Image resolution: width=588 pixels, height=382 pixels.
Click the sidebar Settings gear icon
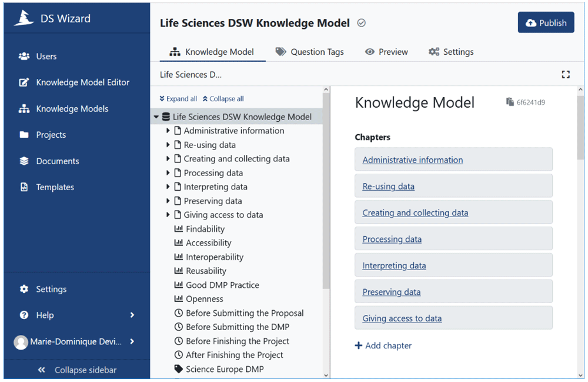(24, 289)
